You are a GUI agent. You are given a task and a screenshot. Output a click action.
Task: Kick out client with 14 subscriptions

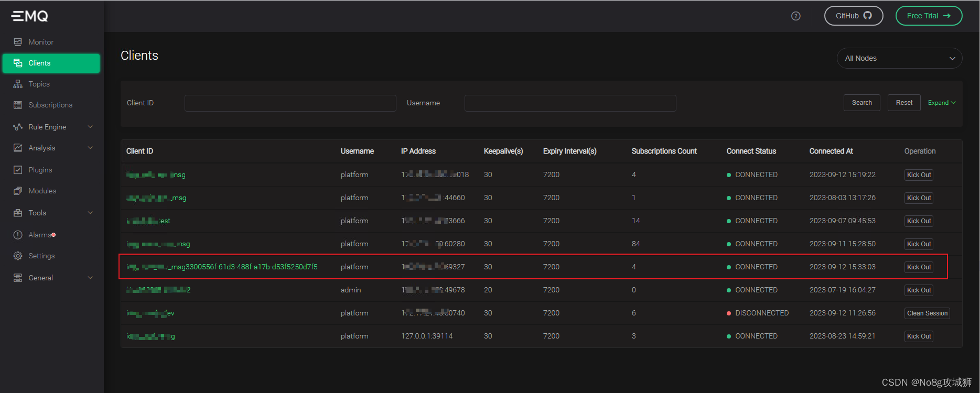(919, 221)
